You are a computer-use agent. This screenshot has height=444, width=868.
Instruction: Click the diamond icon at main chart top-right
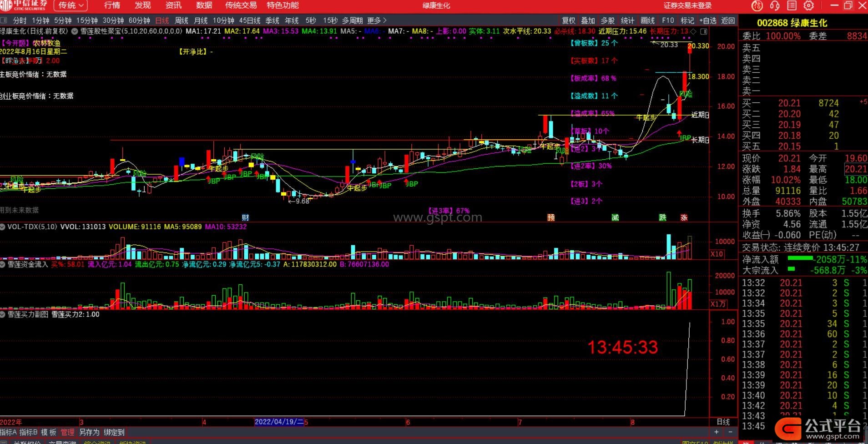pos(693,31)
